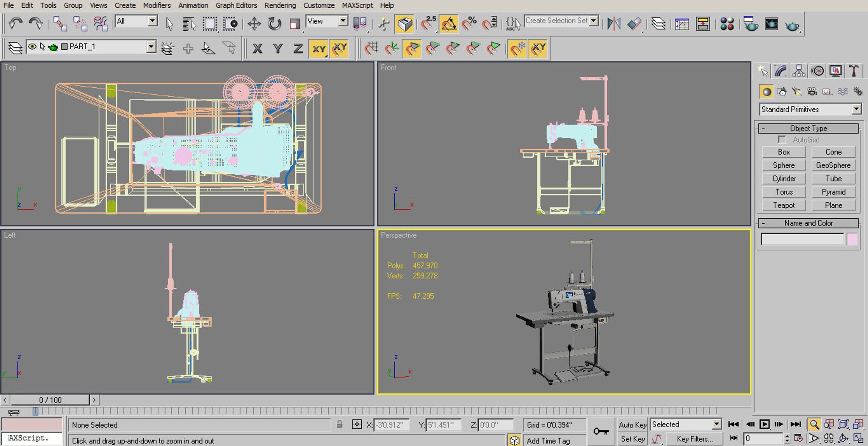Viewport: 868px width, 446px height.
Task: Click the pink object color swatch
Action: tap(852, 239)
